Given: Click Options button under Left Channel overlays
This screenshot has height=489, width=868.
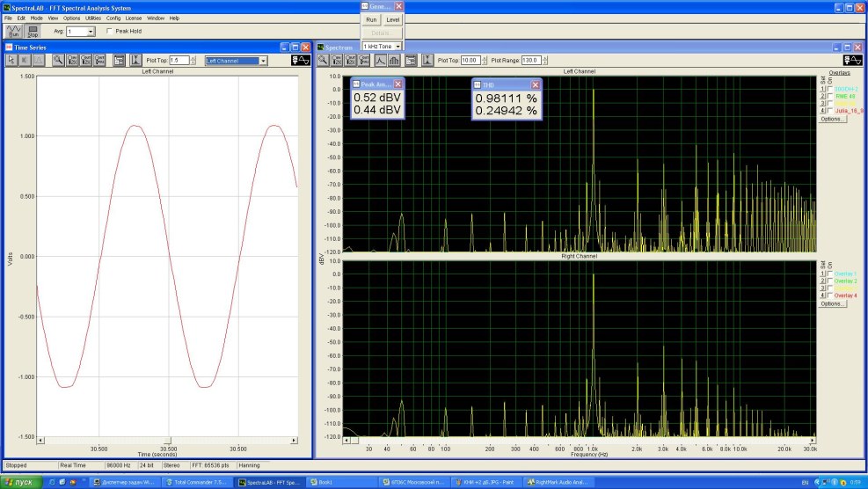Looking at the screenshot, I should tap(832, 119).
